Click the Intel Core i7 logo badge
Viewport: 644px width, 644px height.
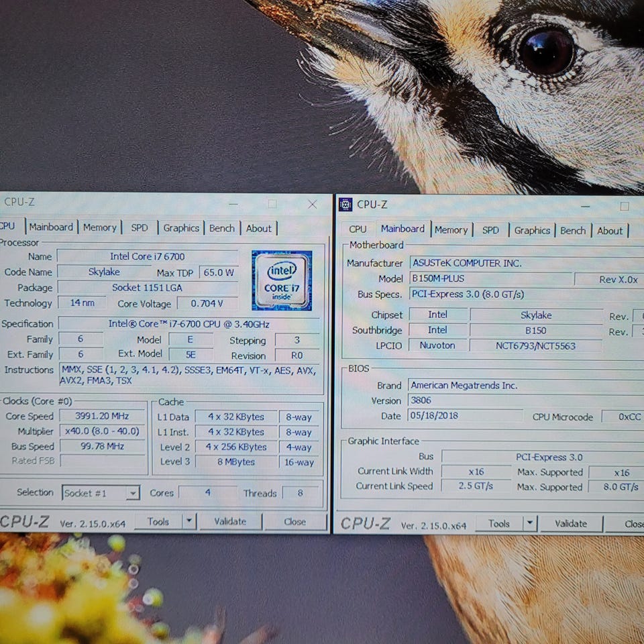pyautogui.click(x=282, y=280)
